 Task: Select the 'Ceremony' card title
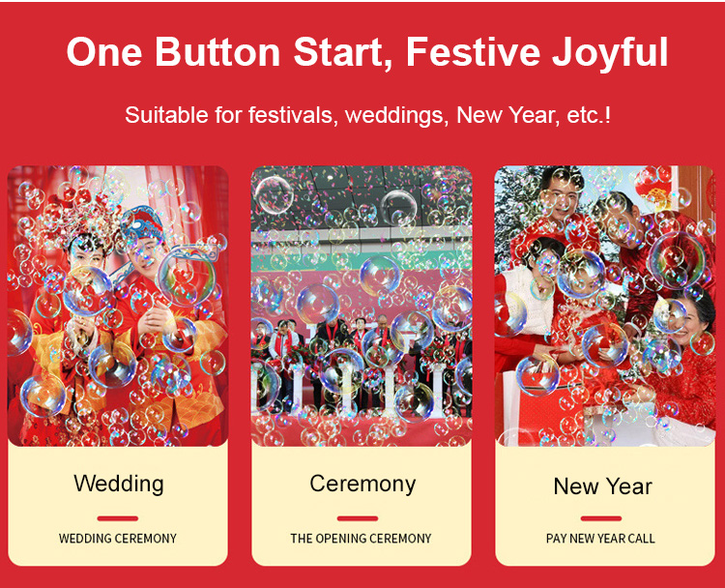pos(362,485)
